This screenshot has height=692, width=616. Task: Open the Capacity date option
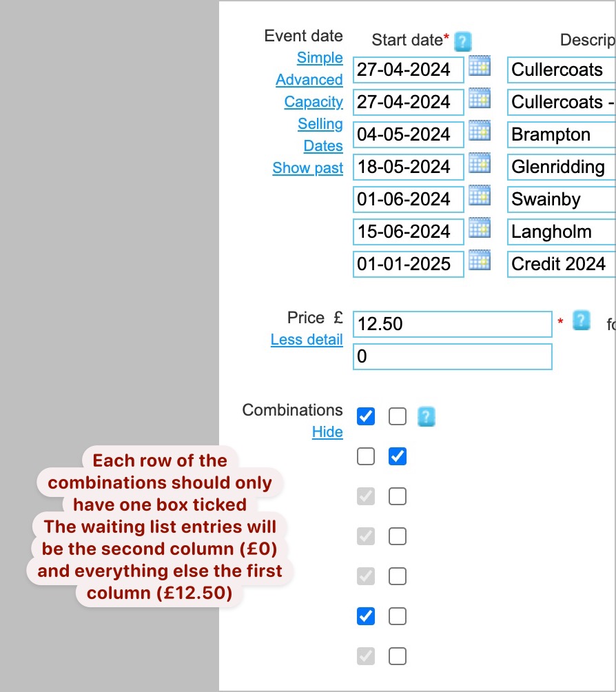tap(314, 102)
